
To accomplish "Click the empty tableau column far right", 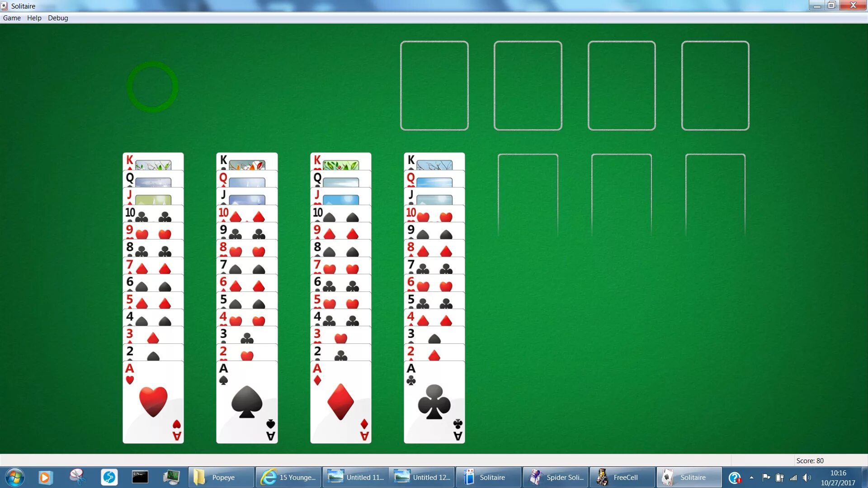I will click(x=715, y=197).
